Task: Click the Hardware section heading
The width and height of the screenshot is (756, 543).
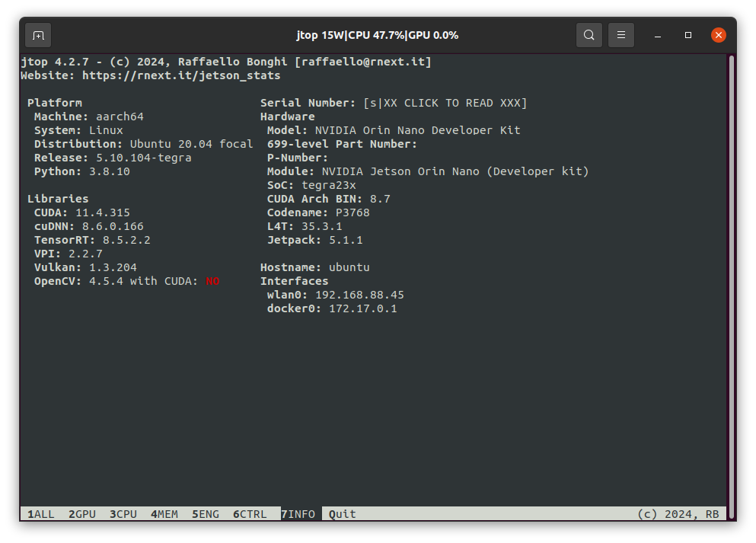Action: [287, 117]
